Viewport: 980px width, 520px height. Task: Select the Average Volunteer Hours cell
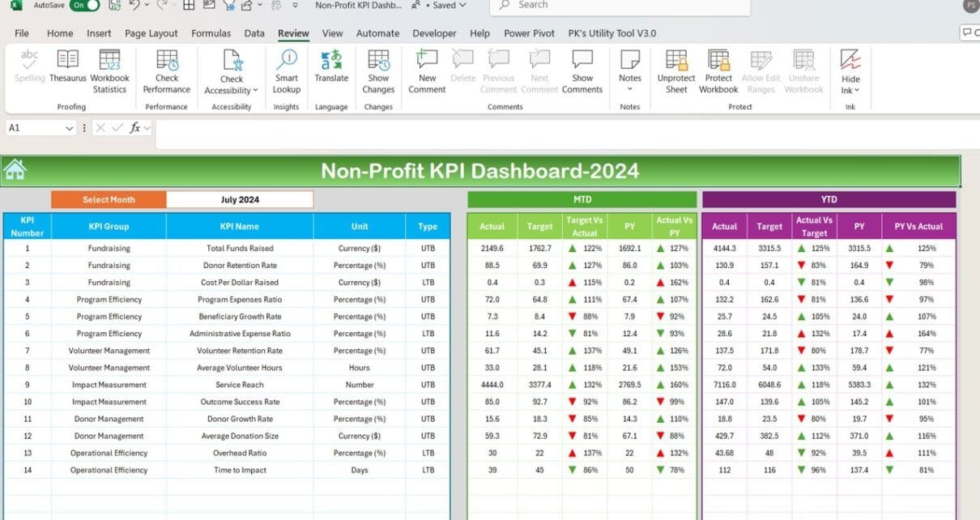point(240,368)
